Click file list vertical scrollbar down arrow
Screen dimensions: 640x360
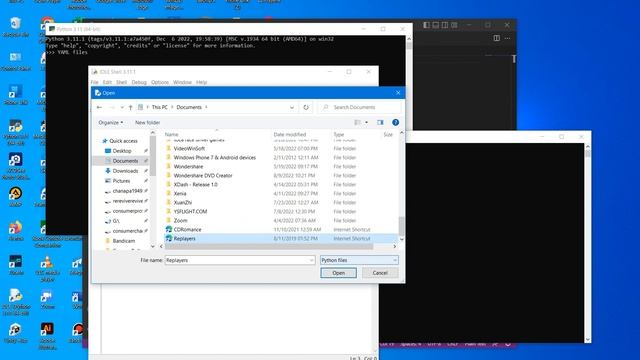pos(402,240)
